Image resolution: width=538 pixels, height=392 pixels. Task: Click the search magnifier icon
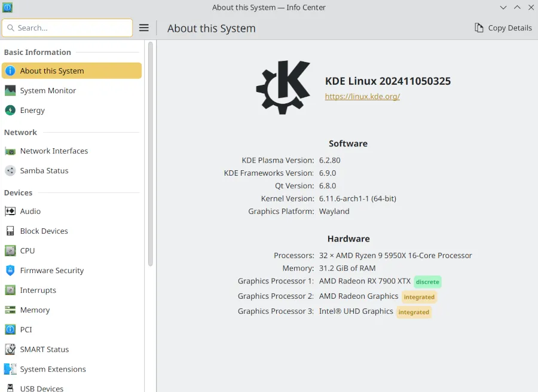(x=11, y=27)
